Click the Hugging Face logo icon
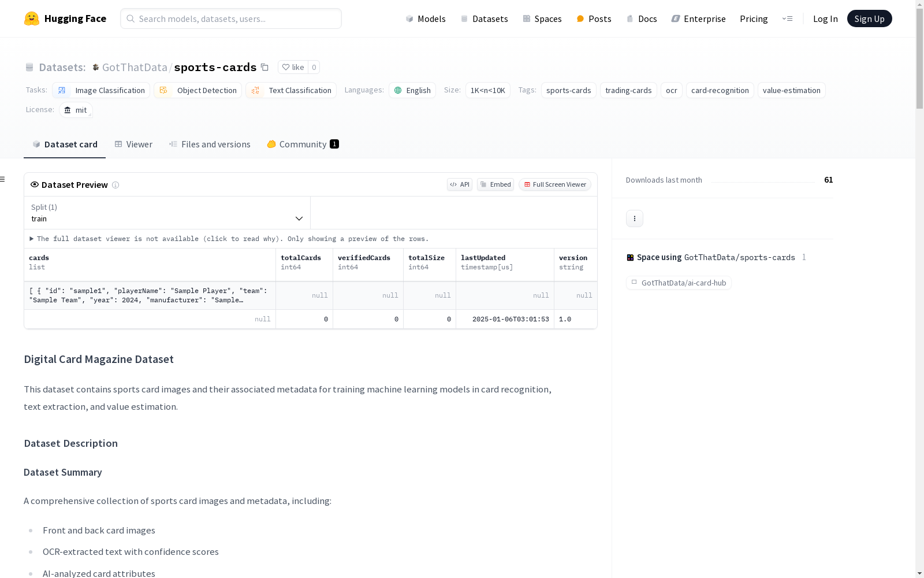Screen dimensions: 924x578 coord(32,18)
